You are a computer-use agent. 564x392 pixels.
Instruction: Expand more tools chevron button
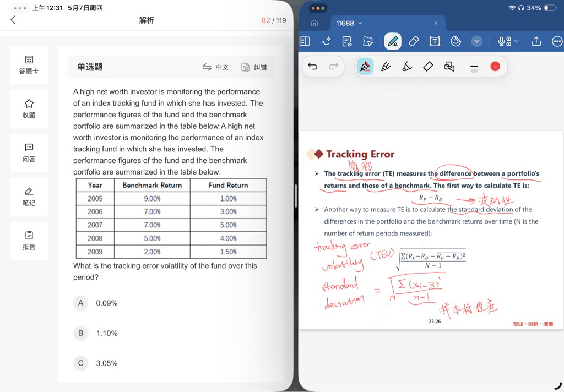(476, 41)
